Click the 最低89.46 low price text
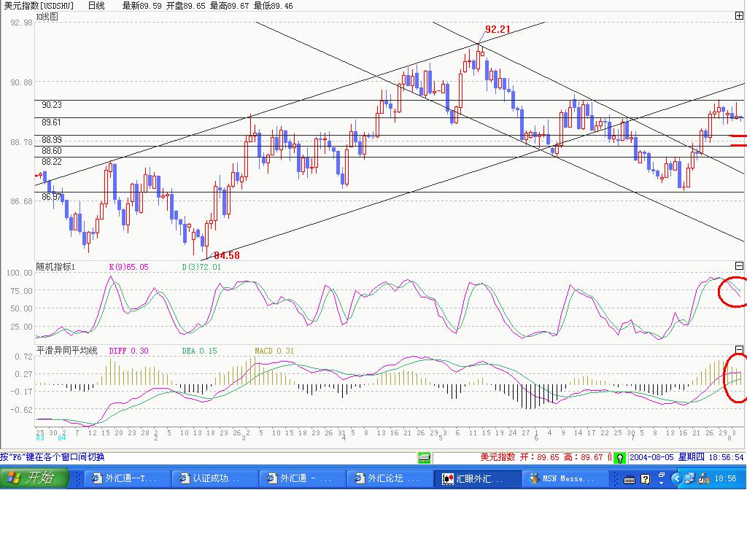This screenshot has height=560, width=747. tap(273, 6)
